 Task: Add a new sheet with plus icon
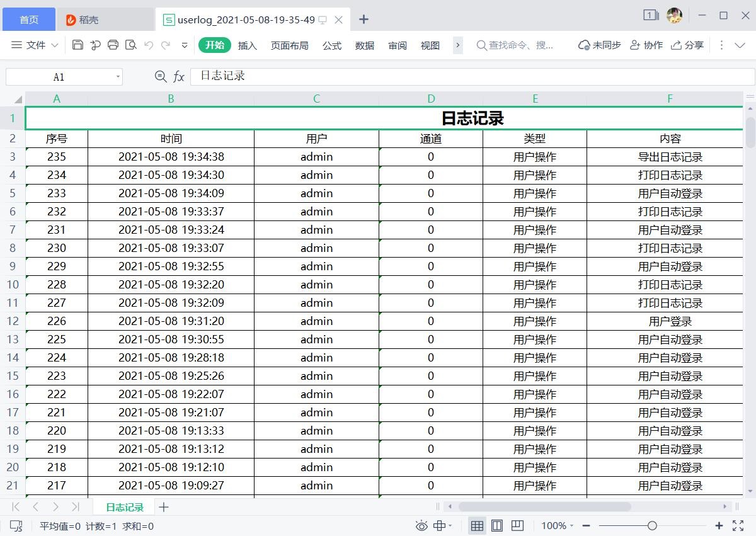[164, 507]
